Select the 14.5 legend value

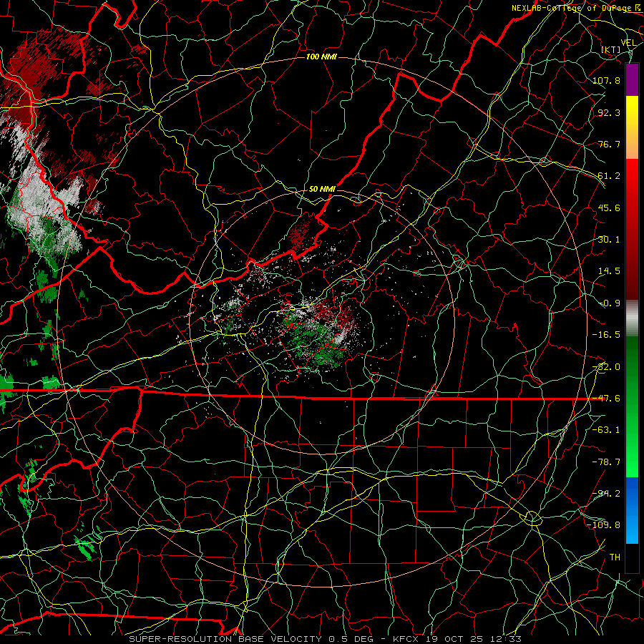[609, 271]
